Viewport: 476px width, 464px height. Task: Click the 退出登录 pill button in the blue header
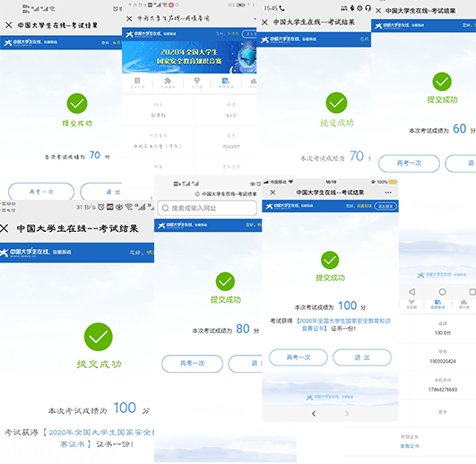(385, 206)
